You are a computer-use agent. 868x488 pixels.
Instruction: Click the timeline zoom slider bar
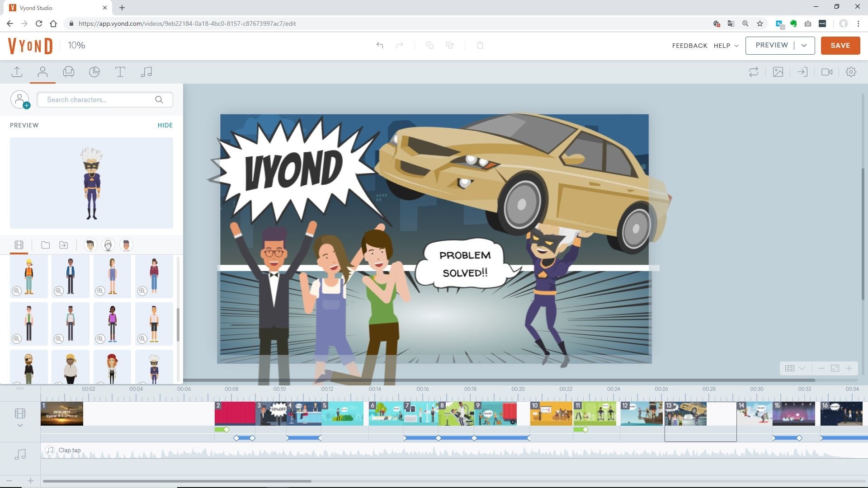(176, 481)
